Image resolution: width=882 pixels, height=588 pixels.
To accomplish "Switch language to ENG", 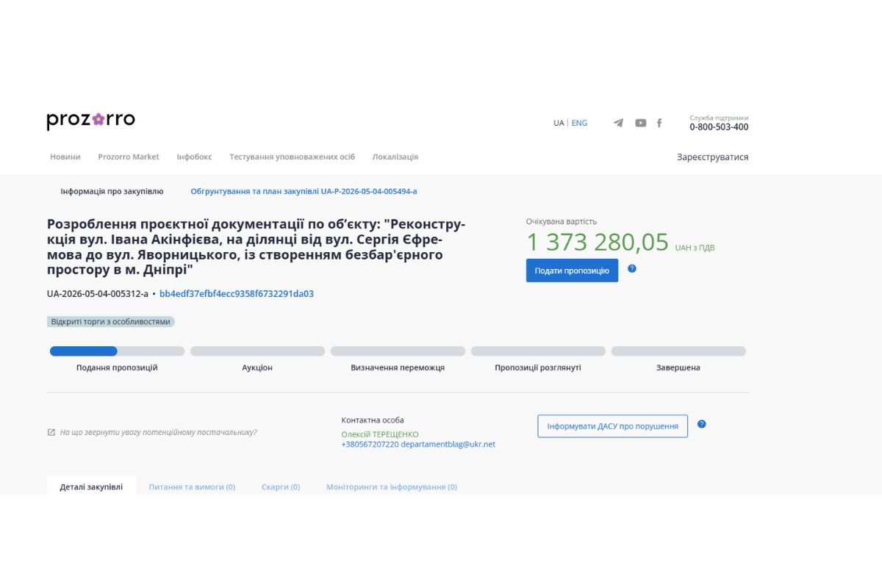I will pos(579,123).
